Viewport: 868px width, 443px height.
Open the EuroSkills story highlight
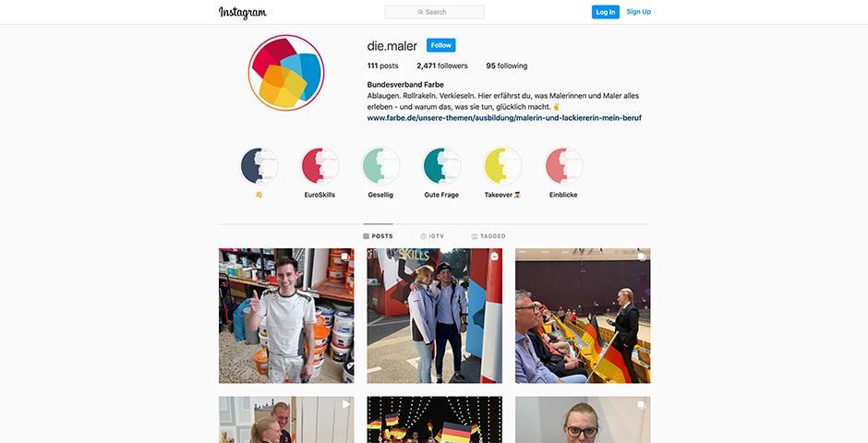tap(320, 165)
